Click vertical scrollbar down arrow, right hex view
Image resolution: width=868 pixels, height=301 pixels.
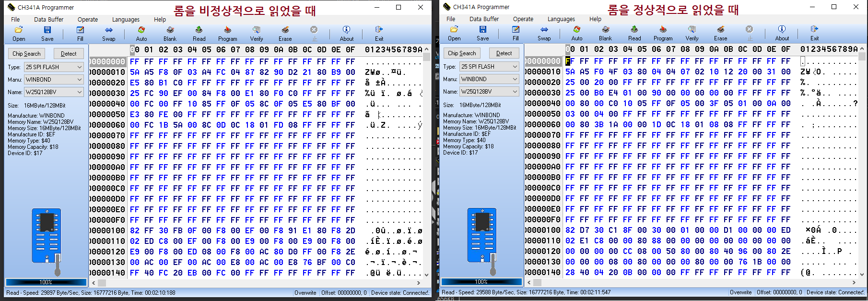862,274
